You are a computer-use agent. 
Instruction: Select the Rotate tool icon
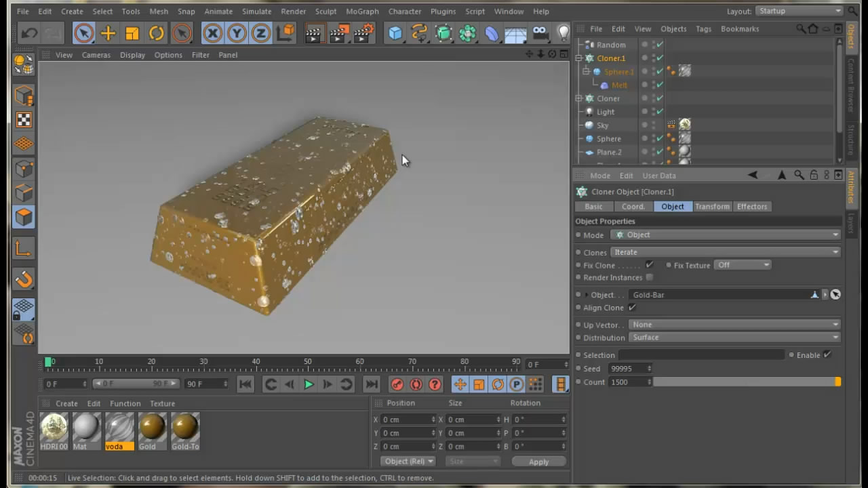tap(157, 33)
